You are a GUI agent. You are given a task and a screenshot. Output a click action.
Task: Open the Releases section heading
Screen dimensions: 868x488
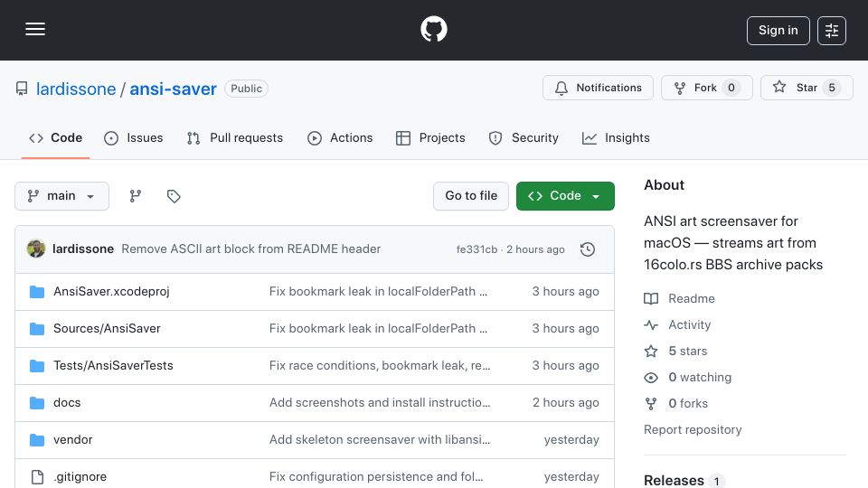pos(674,480)
